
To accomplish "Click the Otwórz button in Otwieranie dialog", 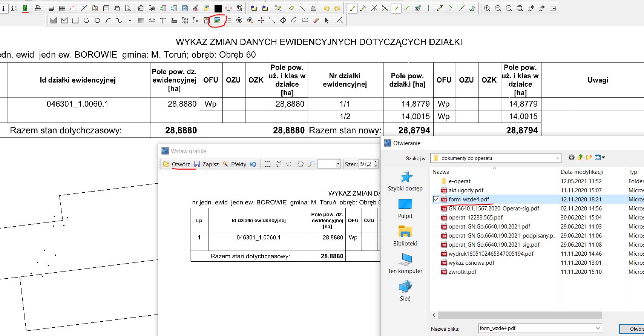I will coord(632,328).
